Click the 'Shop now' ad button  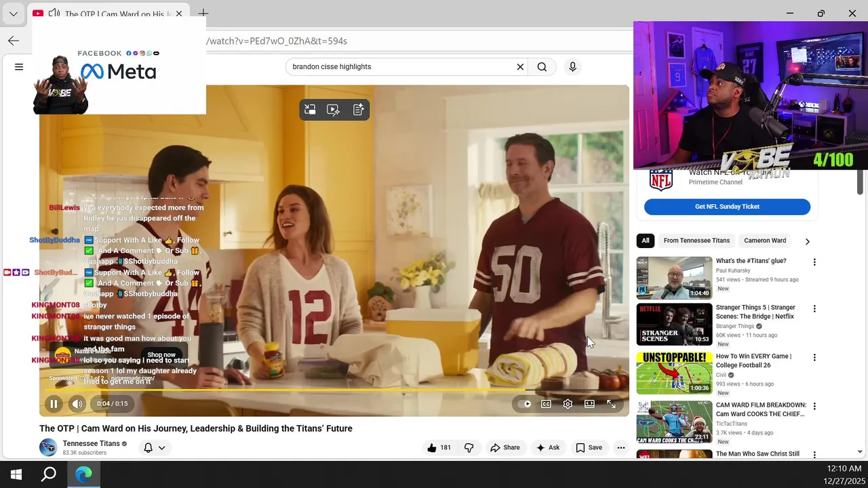click(161, 354)
